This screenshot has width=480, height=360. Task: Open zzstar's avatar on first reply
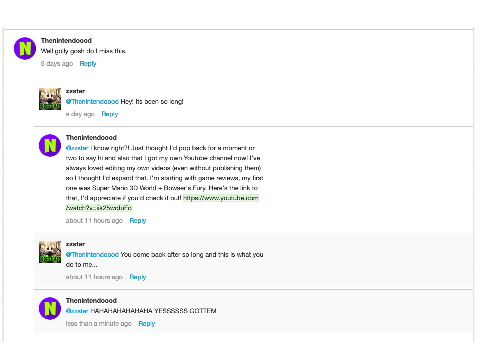click(50, 99)
